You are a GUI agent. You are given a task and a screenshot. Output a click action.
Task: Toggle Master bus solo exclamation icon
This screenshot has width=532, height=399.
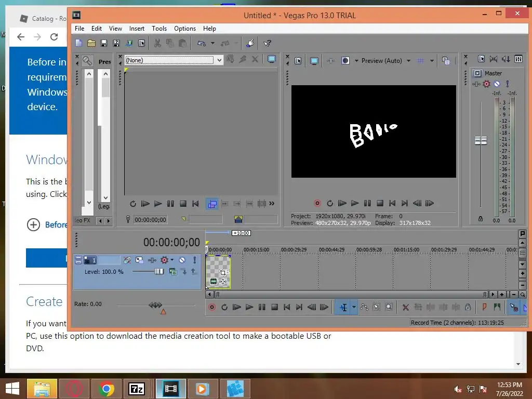coord(508,84)
